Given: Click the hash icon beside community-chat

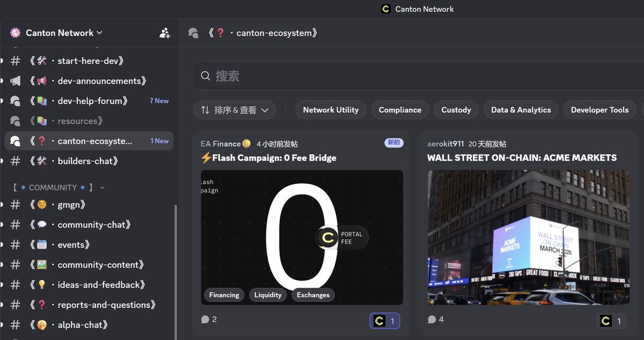Looking at the screenshot, I should pyautogui.click(x=16, y=225).
